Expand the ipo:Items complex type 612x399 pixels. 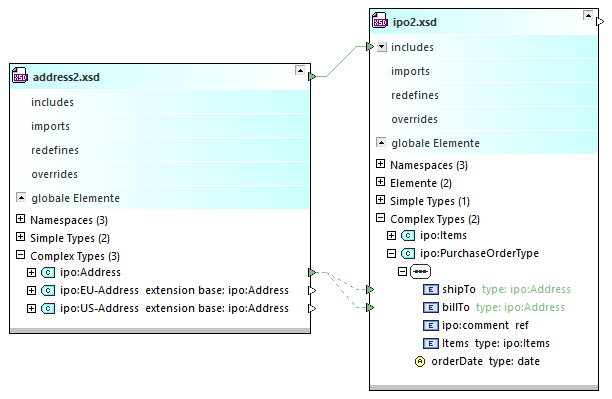point(391,235)
